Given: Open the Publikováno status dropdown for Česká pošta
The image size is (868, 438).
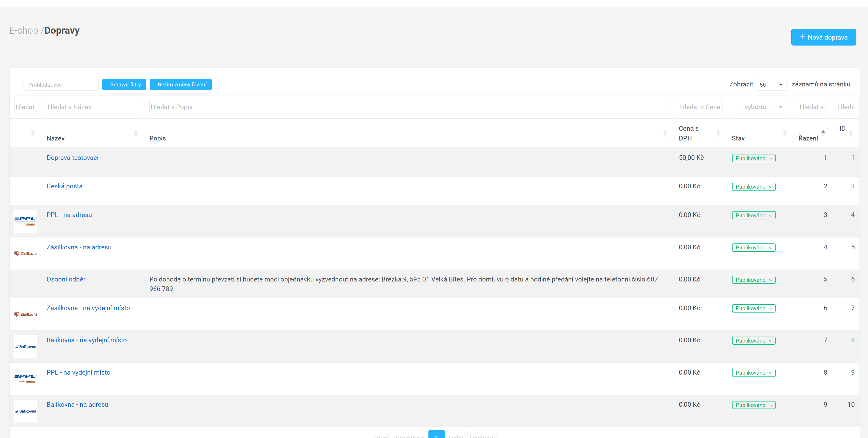Looking at the screenshot, I should [x=753, y=187].
